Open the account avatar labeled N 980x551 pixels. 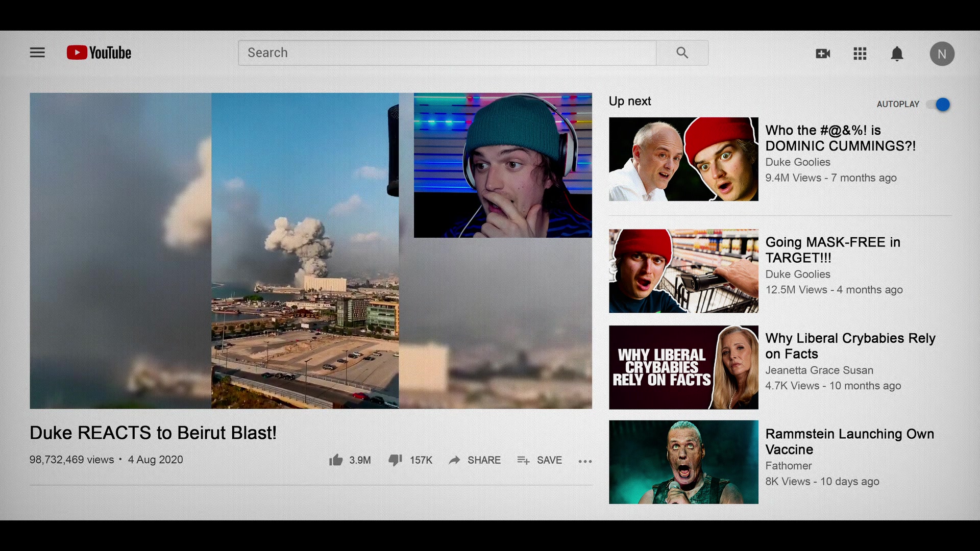coord(942,54)
